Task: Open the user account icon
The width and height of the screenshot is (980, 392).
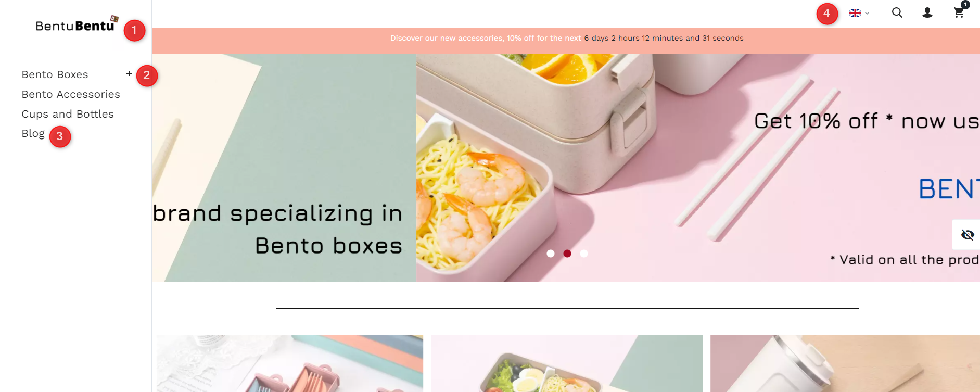Action: coord(927,12)
